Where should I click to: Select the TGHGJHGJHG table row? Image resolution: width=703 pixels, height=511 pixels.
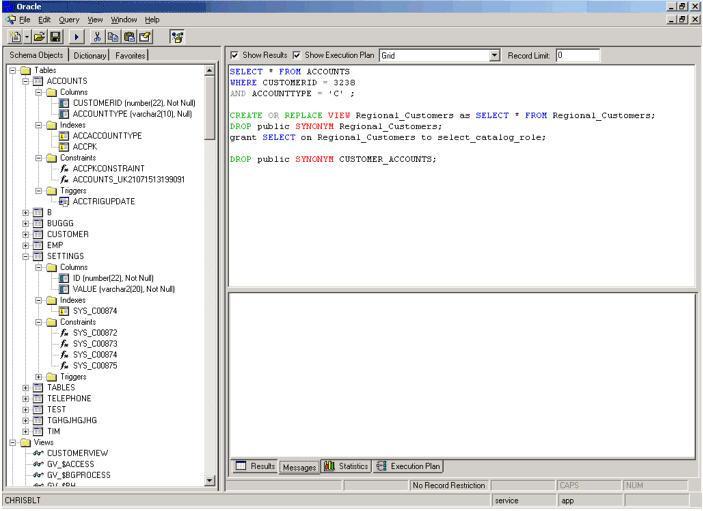(72, 420)
